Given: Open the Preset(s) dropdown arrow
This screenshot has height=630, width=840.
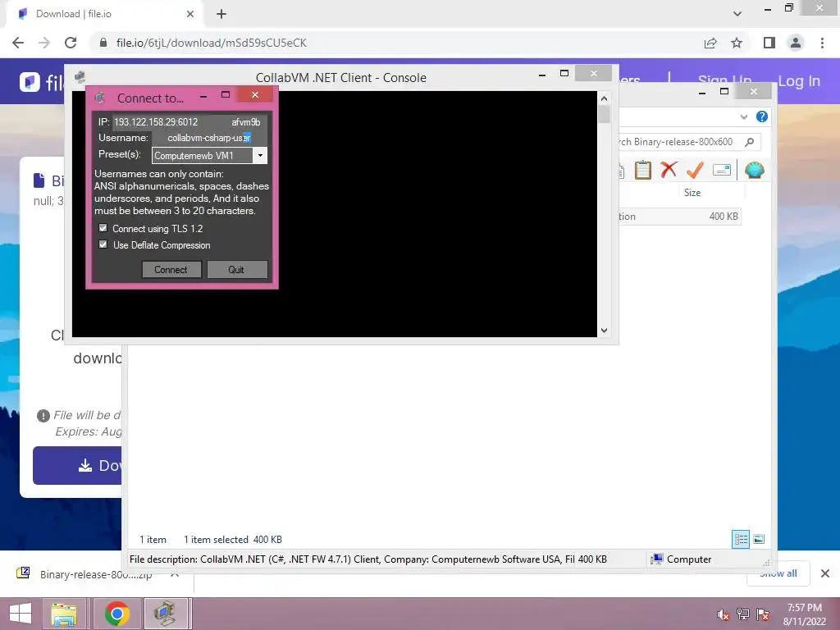Looking at the screenshot, I should pyautogui.click(x=260, y=156).
